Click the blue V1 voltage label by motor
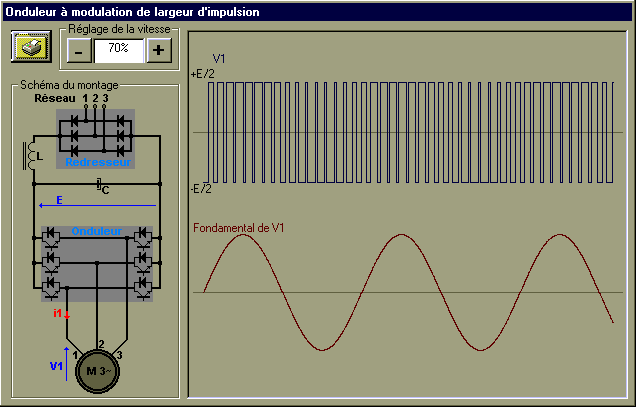The image size is (636, 407). [56, 366]
